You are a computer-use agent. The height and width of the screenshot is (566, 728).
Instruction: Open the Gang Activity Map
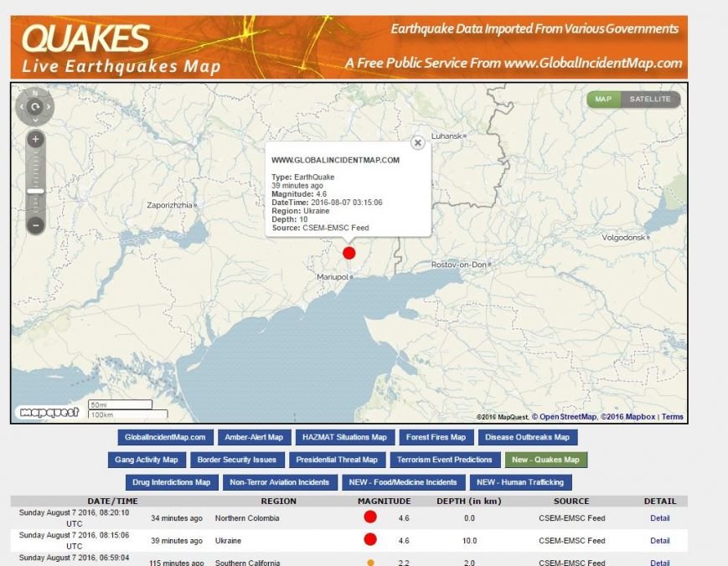pyautogui.click(x=147, y=460)
